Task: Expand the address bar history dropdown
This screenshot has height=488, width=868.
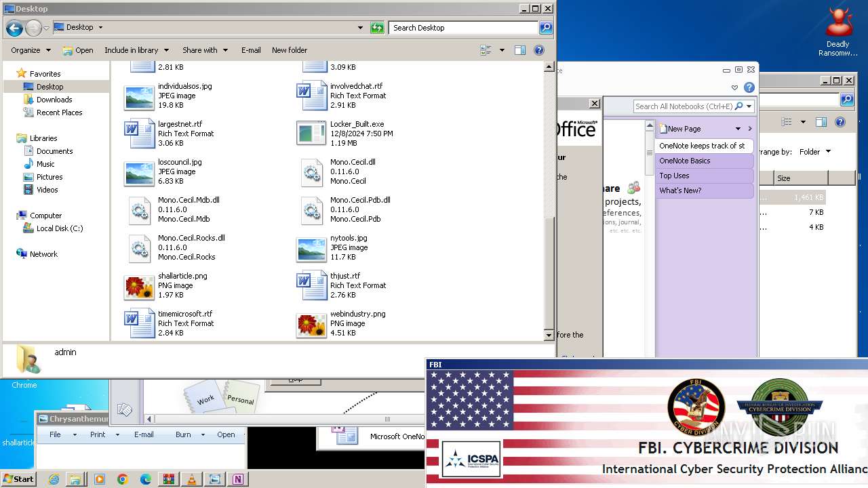Action: pos(361,28)
